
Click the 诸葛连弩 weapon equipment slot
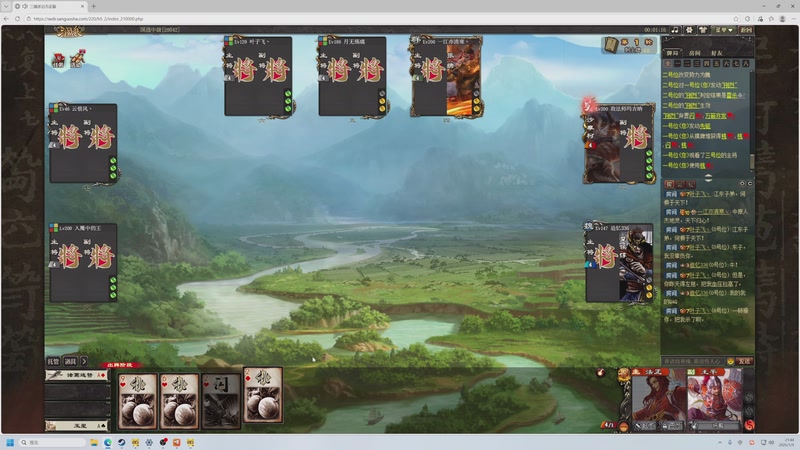click(78, 376)
